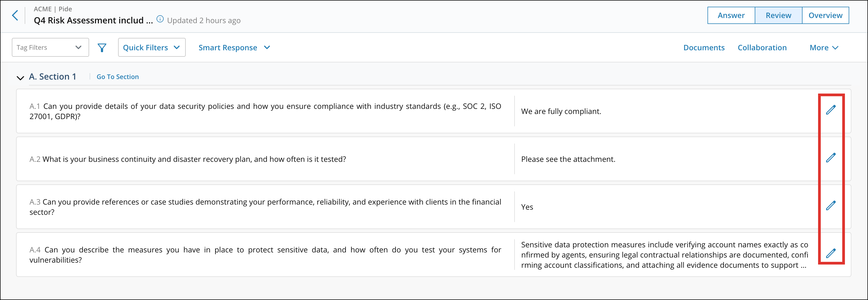The height and width of the screenshot is (300, 868).
Task: Select the answer text for question A.2
Action: (568, 159)
